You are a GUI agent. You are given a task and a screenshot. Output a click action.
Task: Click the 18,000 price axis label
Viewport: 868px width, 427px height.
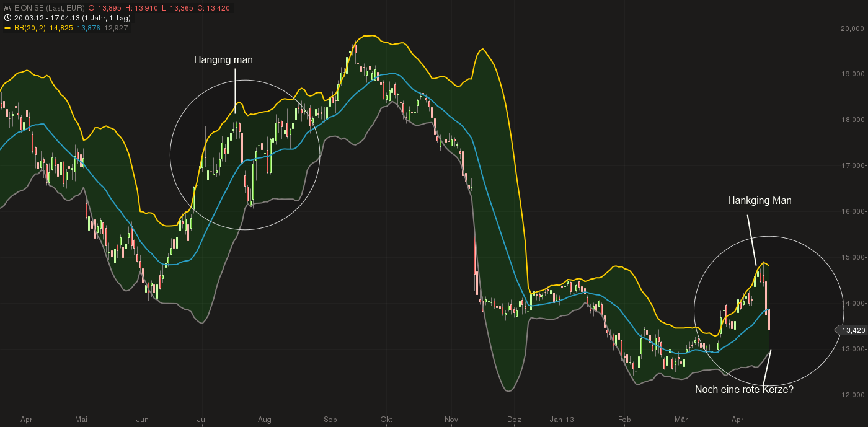(852, 120)
